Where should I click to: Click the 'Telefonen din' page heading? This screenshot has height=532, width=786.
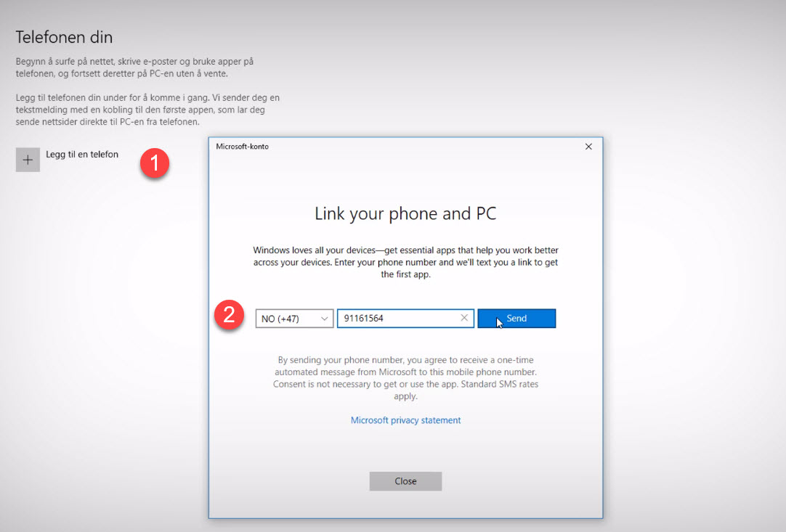click(64, 37)
